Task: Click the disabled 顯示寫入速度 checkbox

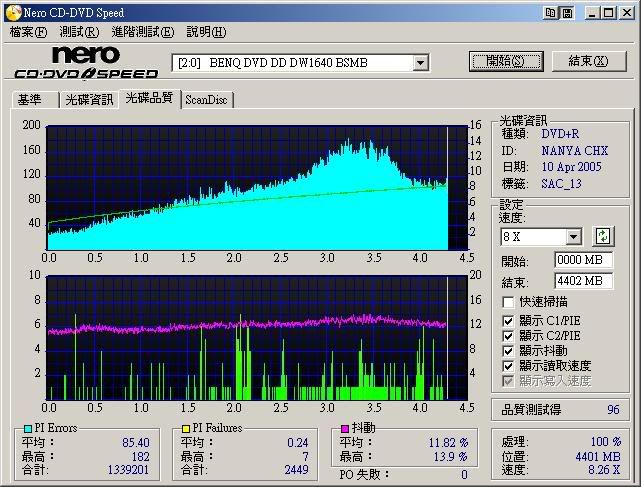Action: [508, 381]
